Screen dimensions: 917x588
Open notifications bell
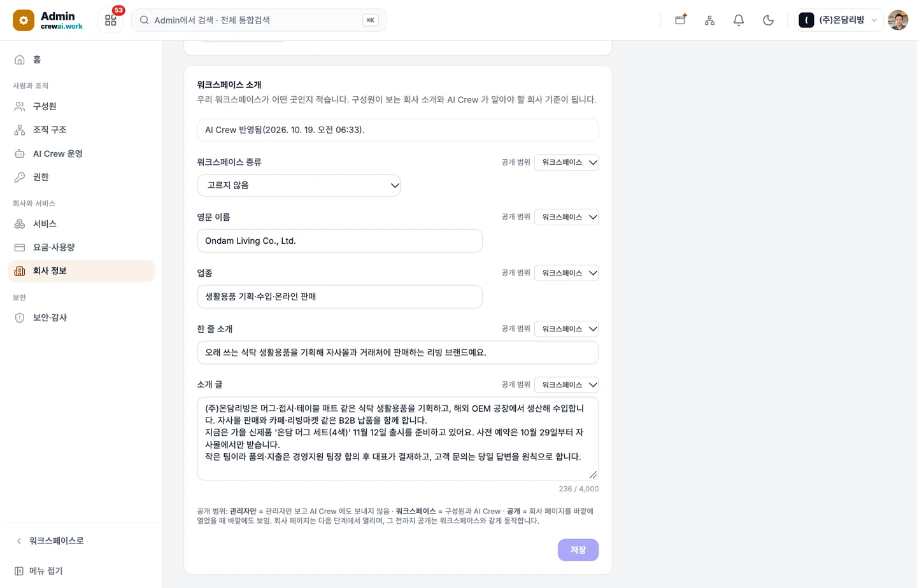pos(739,20)
